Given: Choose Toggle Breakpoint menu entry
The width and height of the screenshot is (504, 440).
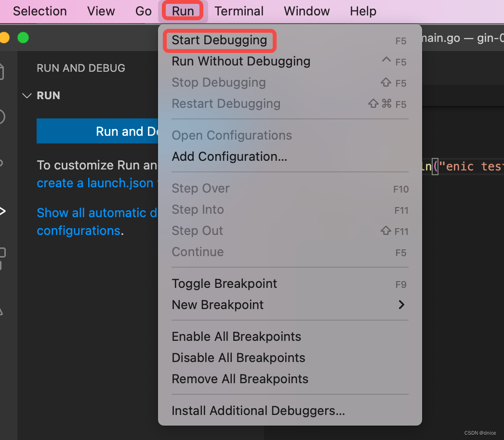Looking at the screenshot, I should coord(224,284).
